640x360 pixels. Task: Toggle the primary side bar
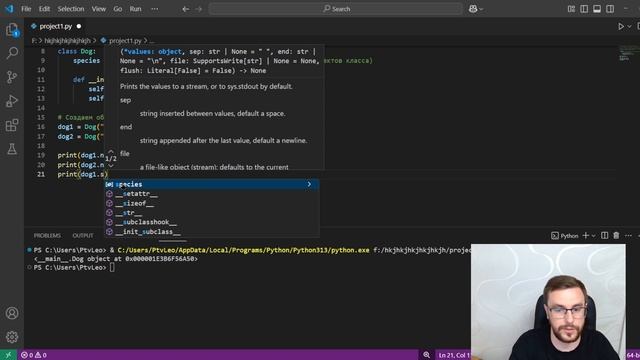pos(584,9)
